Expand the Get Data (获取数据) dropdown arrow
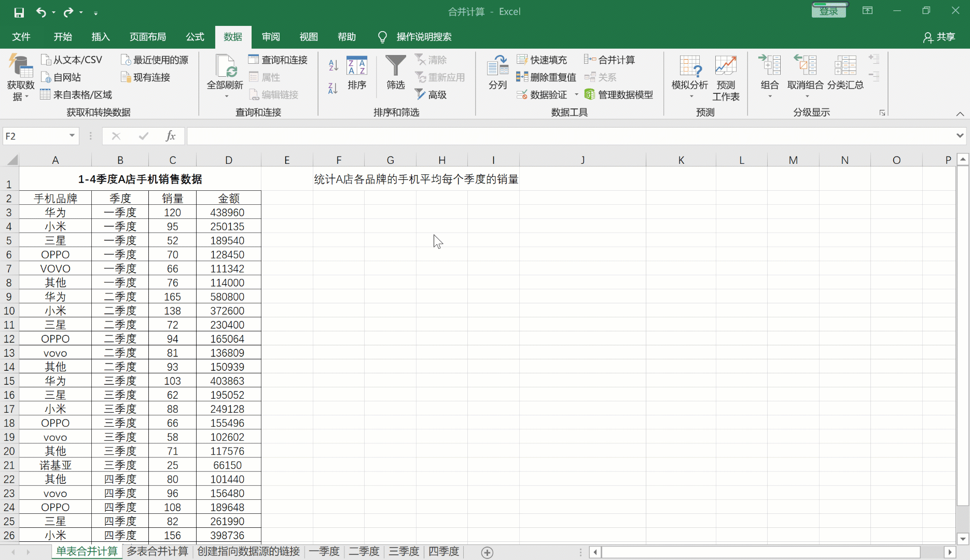 pos(26,96)
